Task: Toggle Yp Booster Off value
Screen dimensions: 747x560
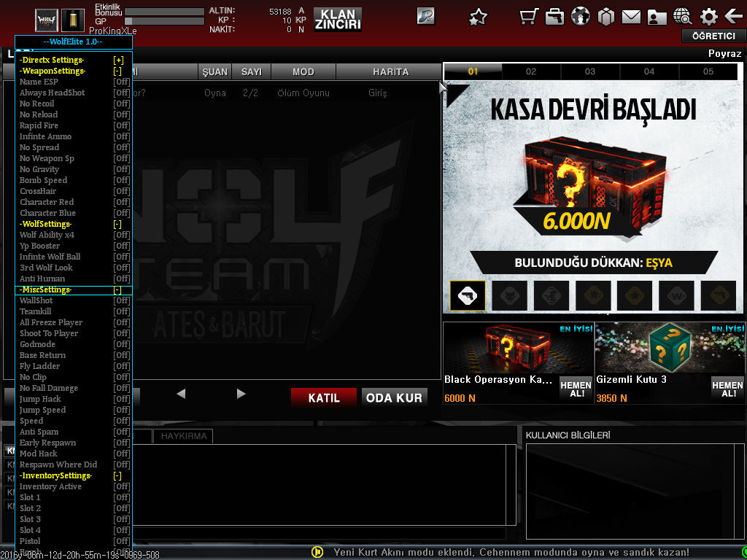Action: 122,246
